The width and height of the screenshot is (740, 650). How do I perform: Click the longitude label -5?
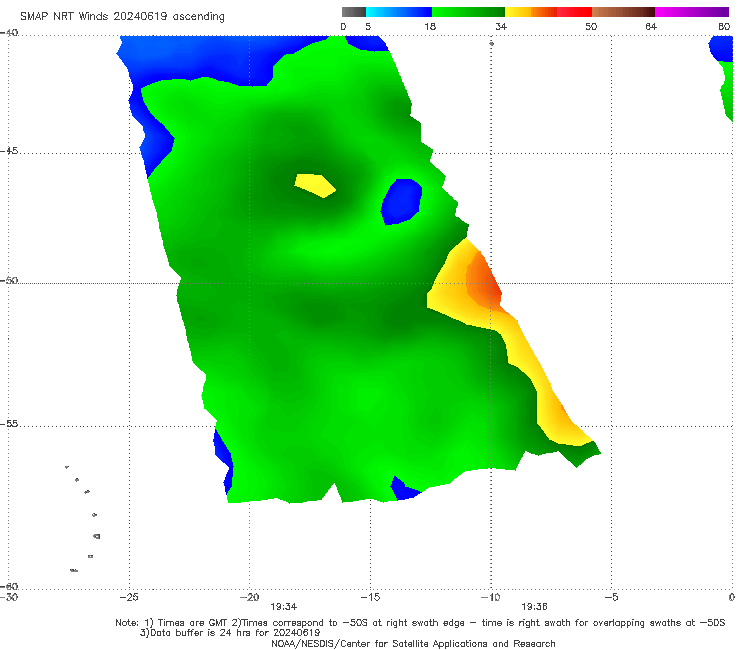tap(611, 598)
